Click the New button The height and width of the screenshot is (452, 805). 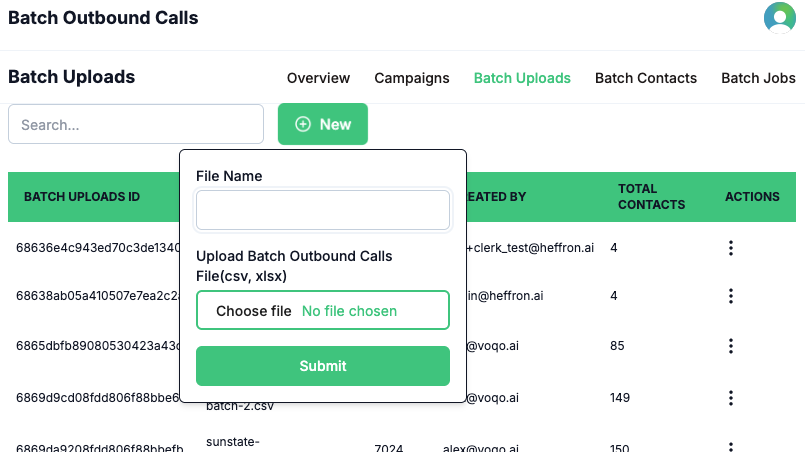click(x=322, y=124)
